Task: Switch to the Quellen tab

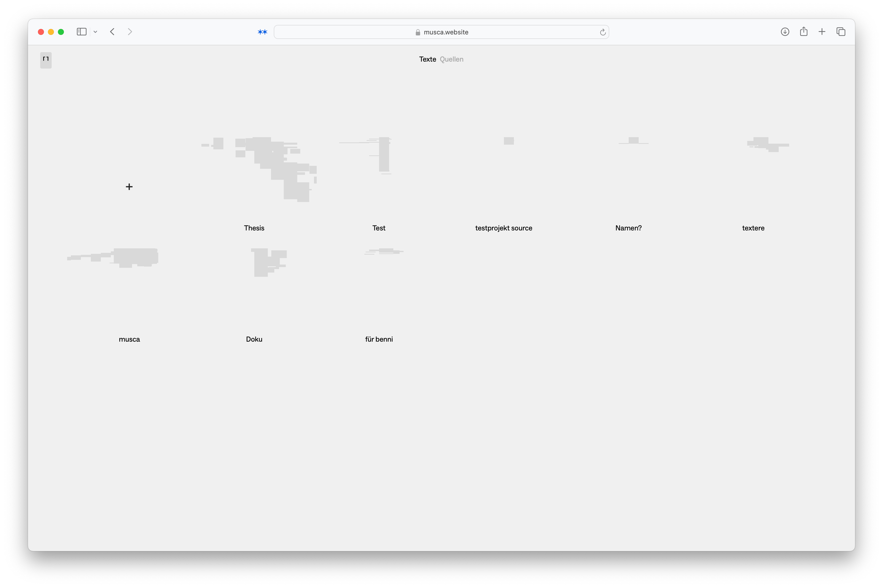Action: click(x=451, y=59)
